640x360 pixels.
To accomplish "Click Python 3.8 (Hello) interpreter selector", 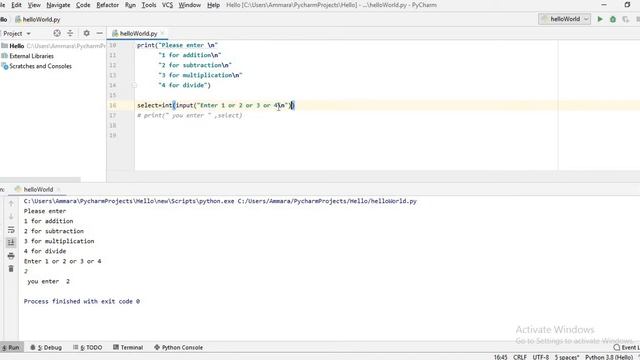I will (x=609, y=357).
